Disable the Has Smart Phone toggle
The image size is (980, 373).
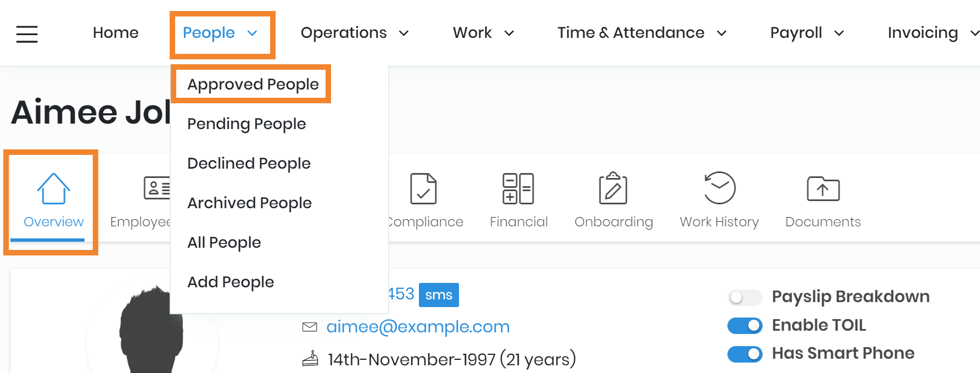pyautogui.click(x=744, y=354)
